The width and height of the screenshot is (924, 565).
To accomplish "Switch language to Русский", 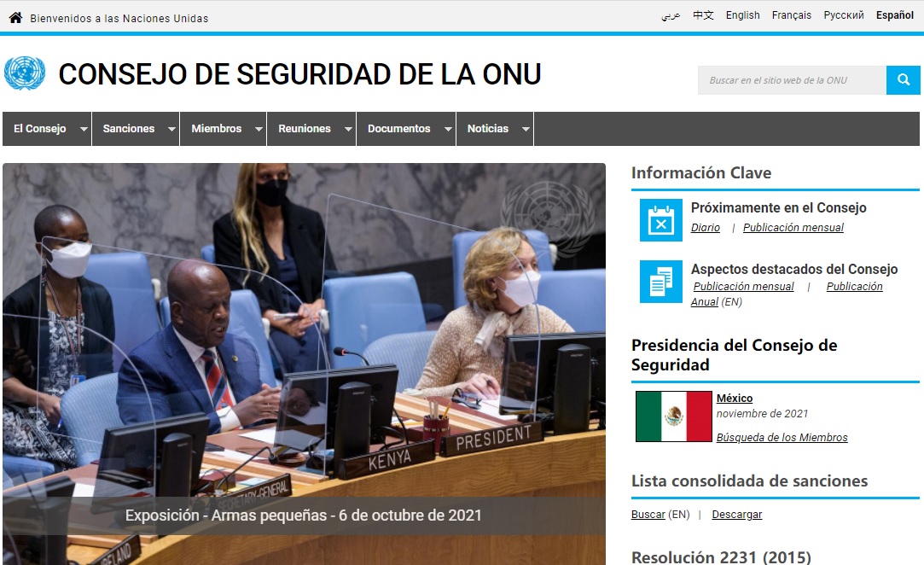I will click(843, 15).
